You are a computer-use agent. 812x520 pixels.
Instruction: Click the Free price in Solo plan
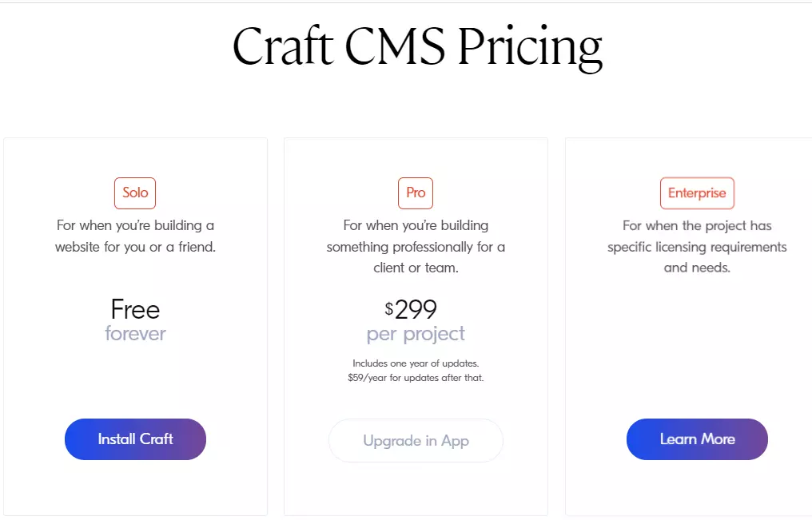tap(135, 309)
